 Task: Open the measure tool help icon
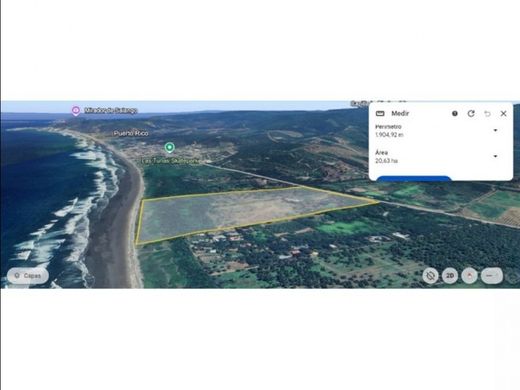[455, 114]
